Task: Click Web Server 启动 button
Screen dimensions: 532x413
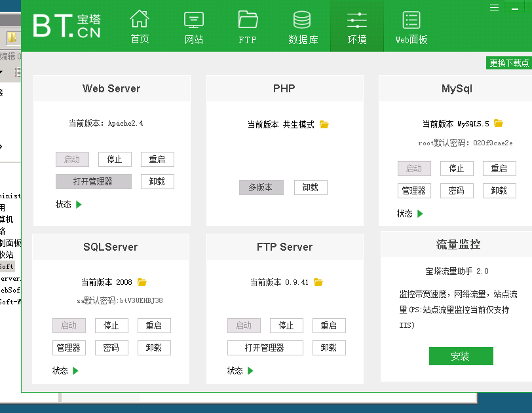Action: (72, 159)
